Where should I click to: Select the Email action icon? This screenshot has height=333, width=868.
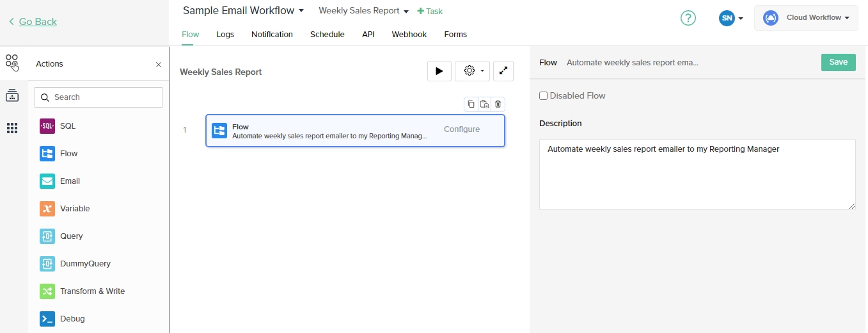point(47,181)
